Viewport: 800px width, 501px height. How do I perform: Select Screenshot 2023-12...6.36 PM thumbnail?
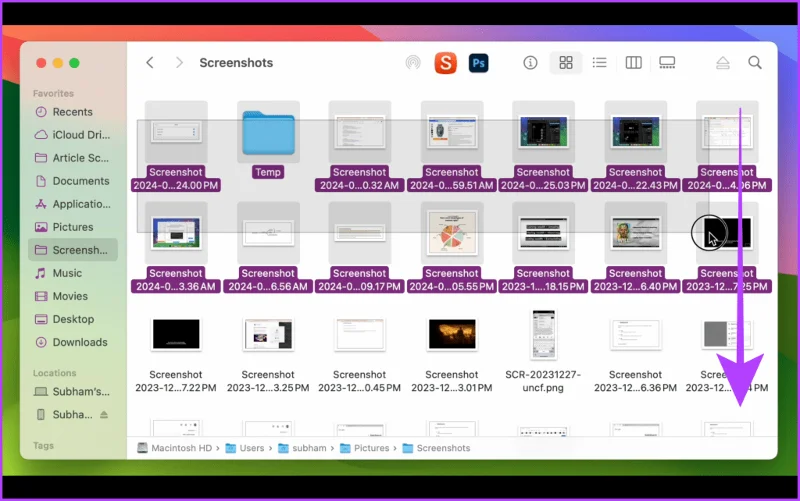click(635, 334)
